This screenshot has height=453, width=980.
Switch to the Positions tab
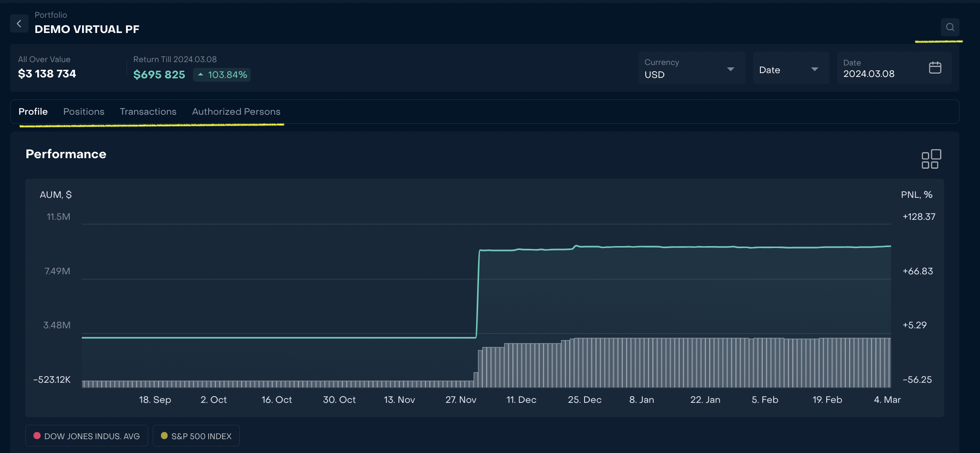tap(84, 111)
